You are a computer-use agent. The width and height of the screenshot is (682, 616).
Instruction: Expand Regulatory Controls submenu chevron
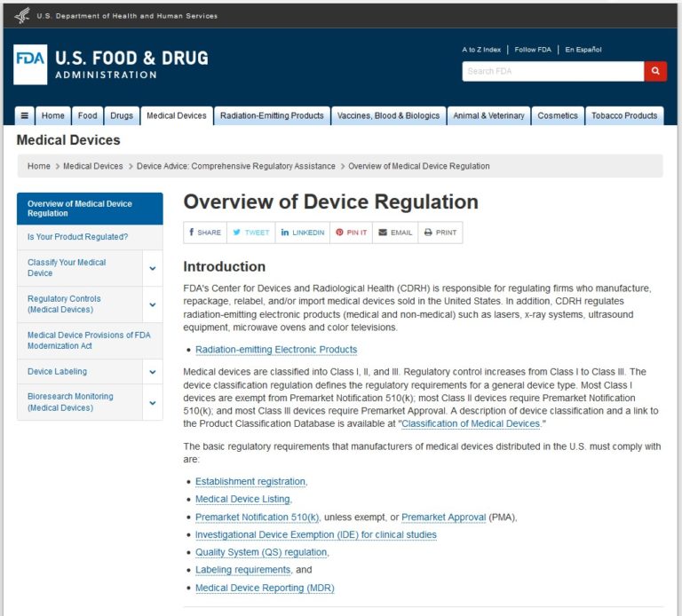tap(153, 304)
